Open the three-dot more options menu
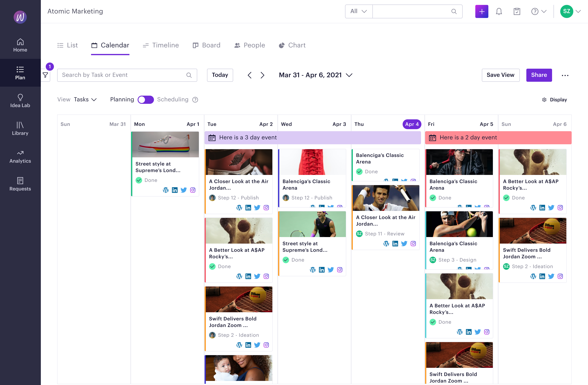 (x=565, y=75)
